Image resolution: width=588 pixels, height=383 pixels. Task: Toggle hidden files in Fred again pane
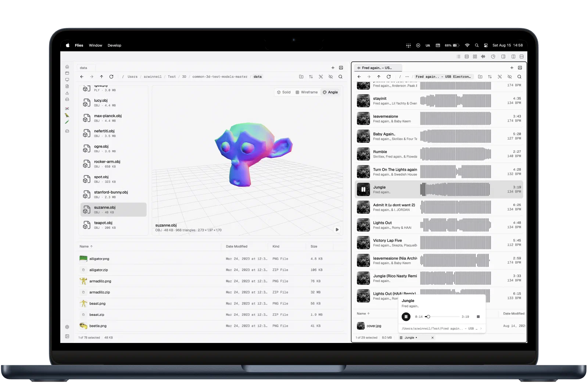[x=510, y=77]
